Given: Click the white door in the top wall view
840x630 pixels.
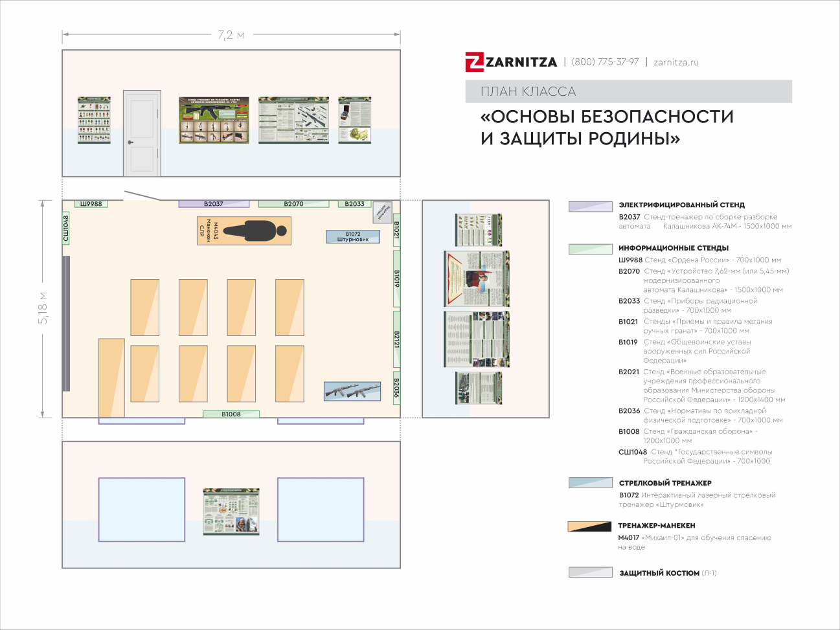Looking at the screenshot, I should 142,133.
